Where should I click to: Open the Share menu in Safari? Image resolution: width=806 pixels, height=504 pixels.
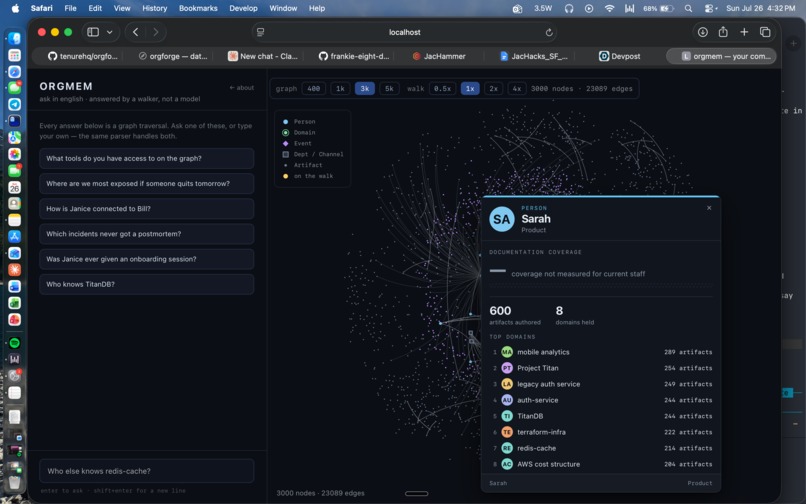coord(723,32)
